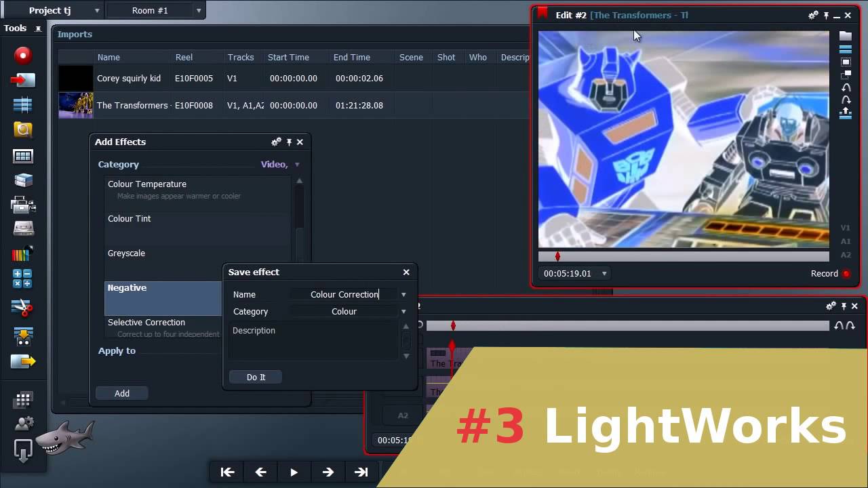Click the upper curved-arrow icon in the viewer sidebar
Screen dimensions: 868x488
tap(846, 87)
